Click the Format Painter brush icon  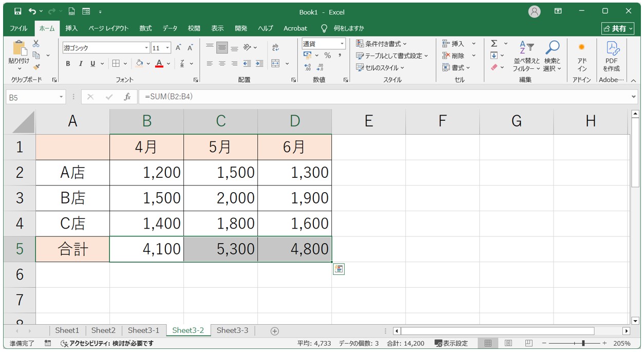pos(36,66)
